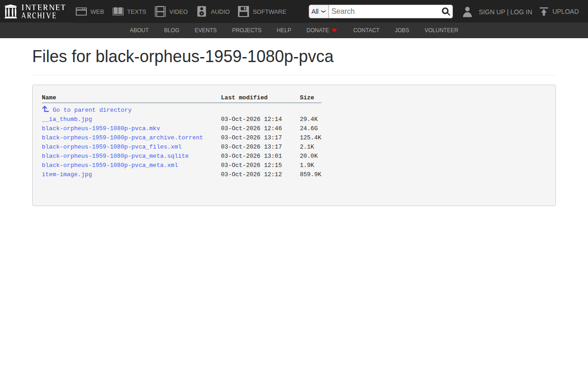Click the Sign Up link
This screenshot has height=368, width=588.
tap(492, 12)
